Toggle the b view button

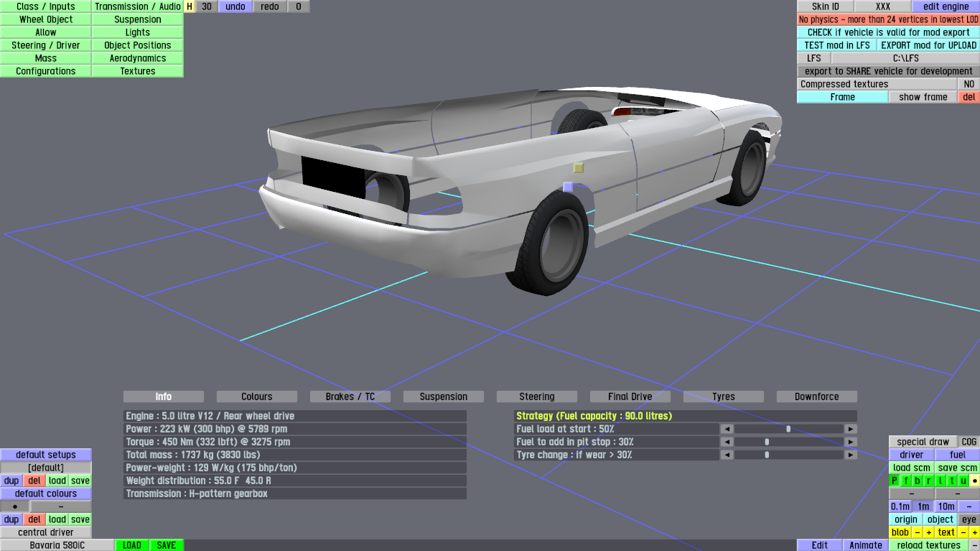coord(918,481)
